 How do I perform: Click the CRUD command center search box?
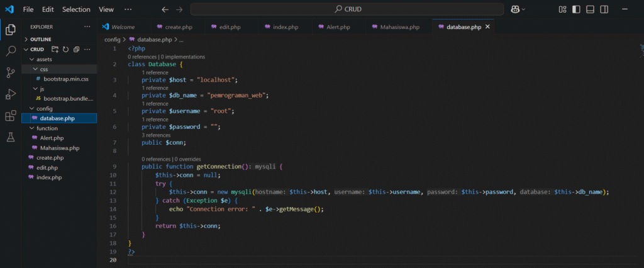(347, 9)
